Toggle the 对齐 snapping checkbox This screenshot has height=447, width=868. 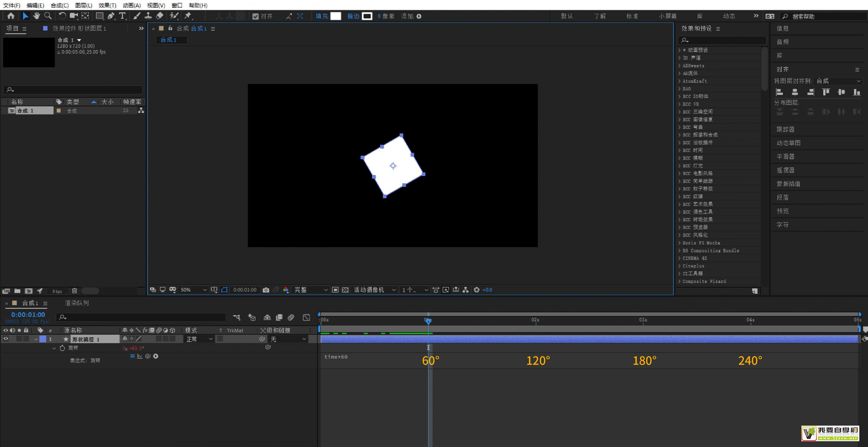(255, 16)
